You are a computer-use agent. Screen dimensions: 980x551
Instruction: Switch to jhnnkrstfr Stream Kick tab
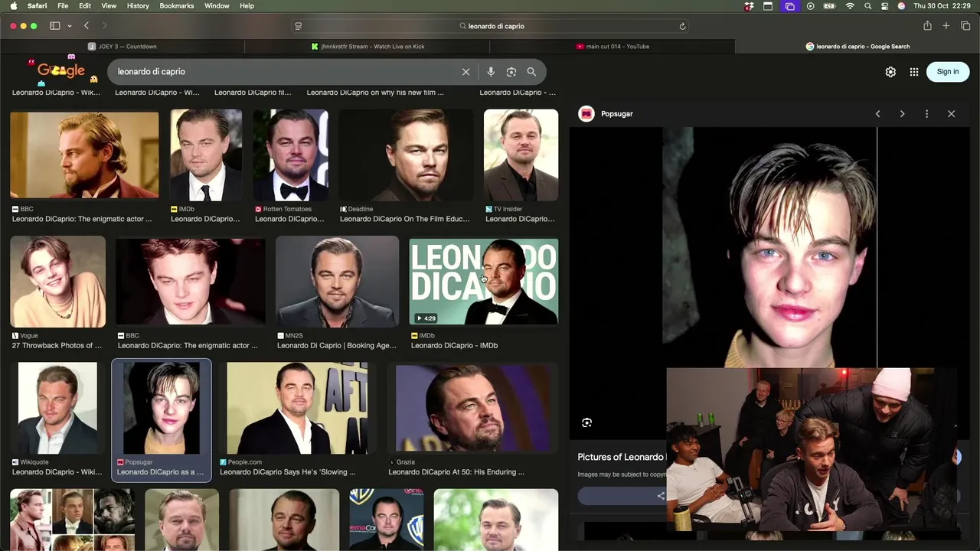tap(367, 47)
